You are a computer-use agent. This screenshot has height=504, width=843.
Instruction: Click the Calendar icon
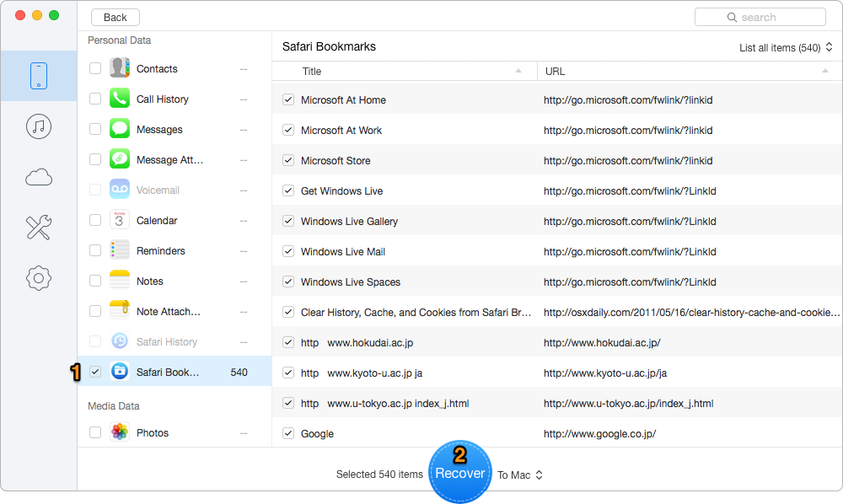pos(120,220)
